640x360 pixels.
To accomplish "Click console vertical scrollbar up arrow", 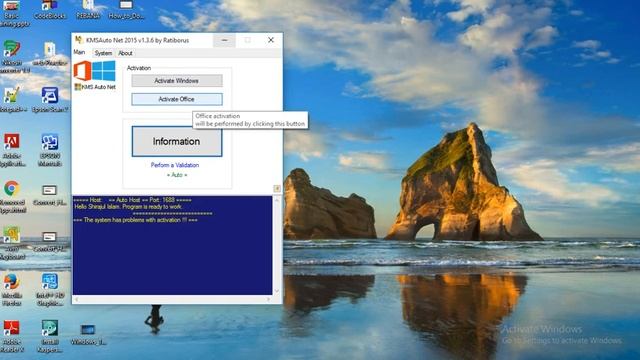I will 277,200.
